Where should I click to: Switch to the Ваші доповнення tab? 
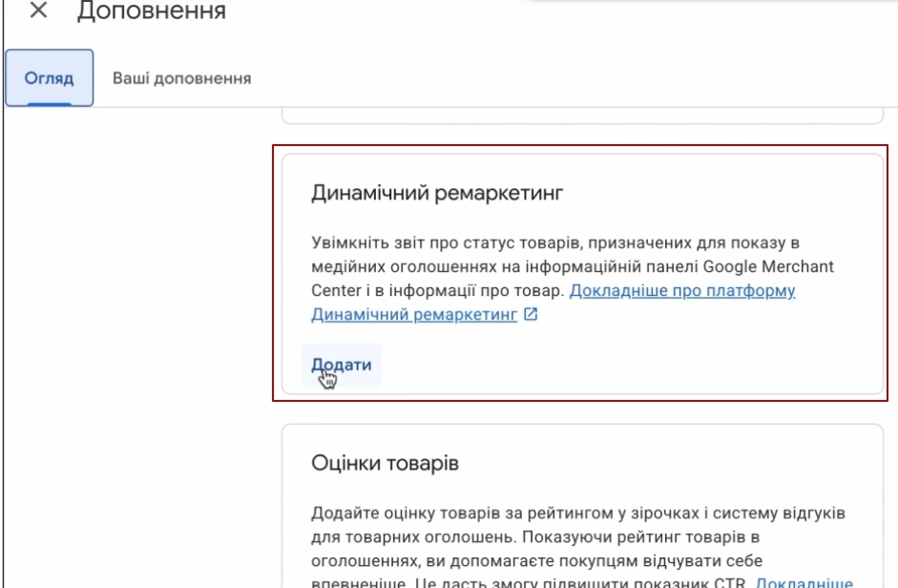click(181, 78)
